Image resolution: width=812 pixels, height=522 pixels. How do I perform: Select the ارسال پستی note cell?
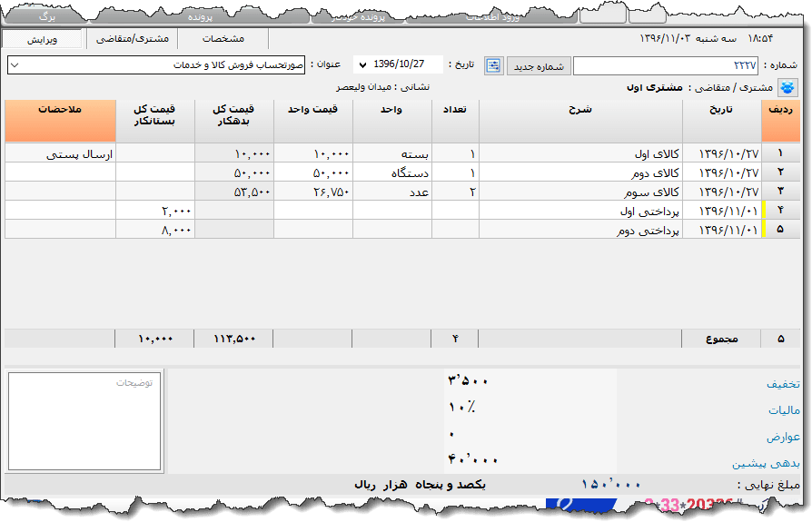[60, 153]
